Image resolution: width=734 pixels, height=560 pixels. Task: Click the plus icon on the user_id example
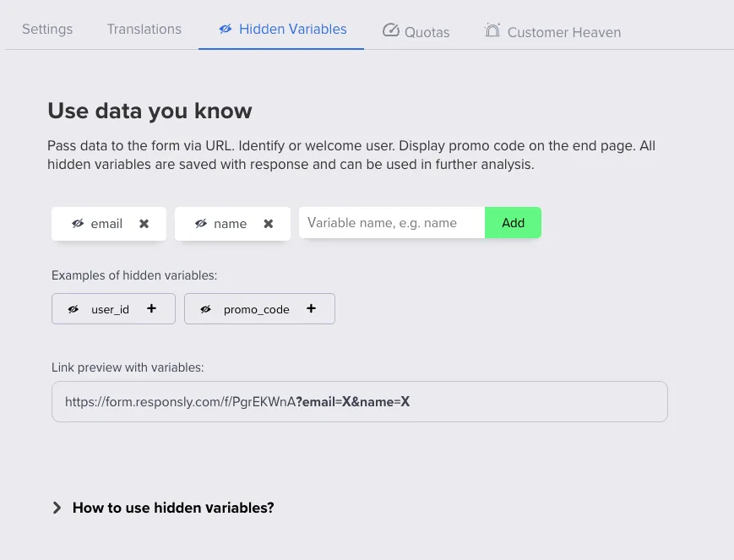pyautogui.click(x=151, y=308)
